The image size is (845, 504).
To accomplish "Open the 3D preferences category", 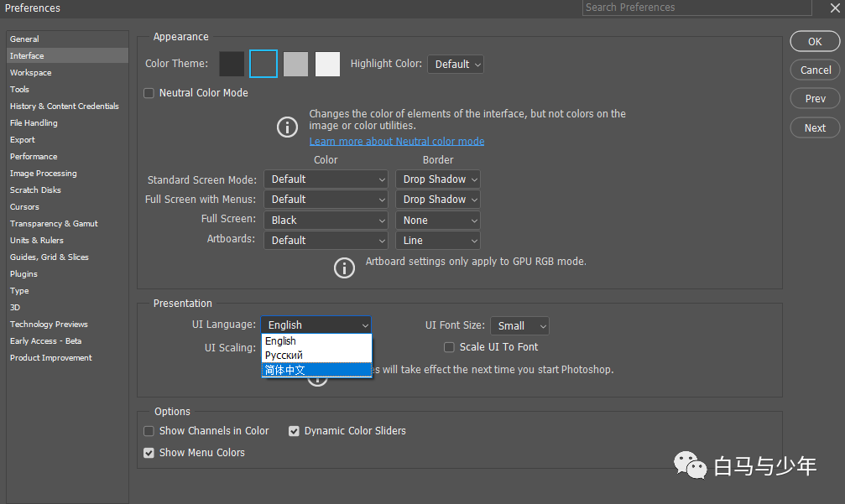I will click(67, 307).
